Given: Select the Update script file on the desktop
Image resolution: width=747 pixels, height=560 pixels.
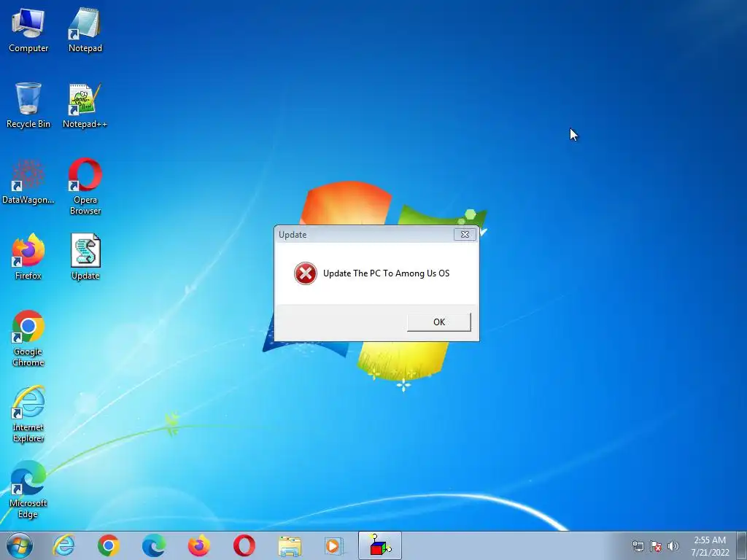Looking at the screenshot, I should coord(85,257).
